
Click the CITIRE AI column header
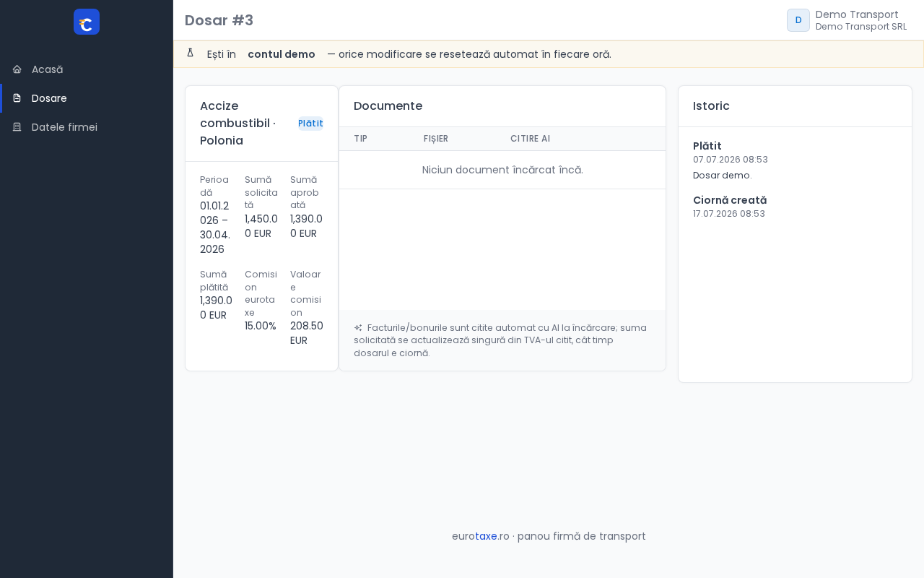pos(530,139)
